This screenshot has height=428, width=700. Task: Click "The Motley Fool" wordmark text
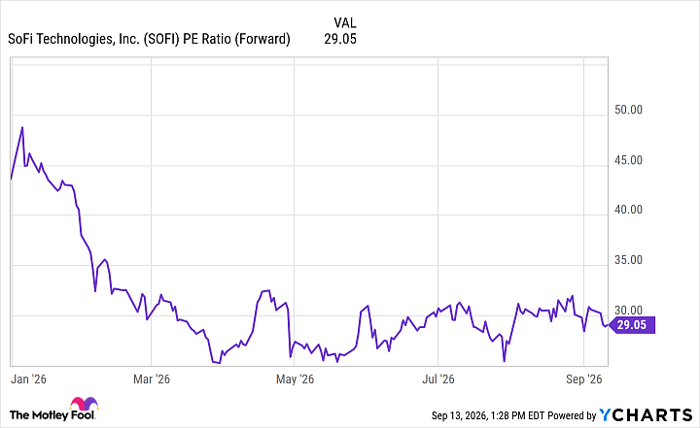[x=52, y=415]
